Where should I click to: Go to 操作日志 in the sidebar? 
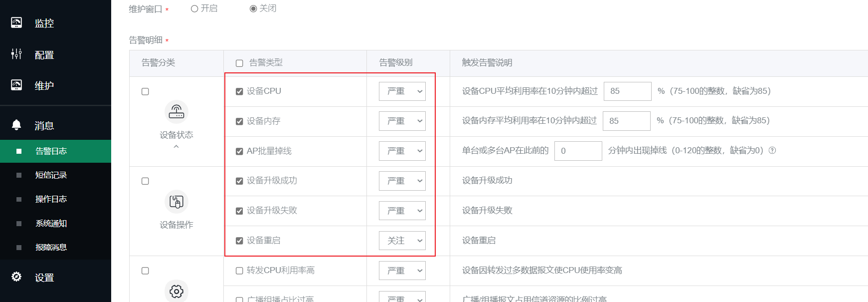(x=51, y=199)
